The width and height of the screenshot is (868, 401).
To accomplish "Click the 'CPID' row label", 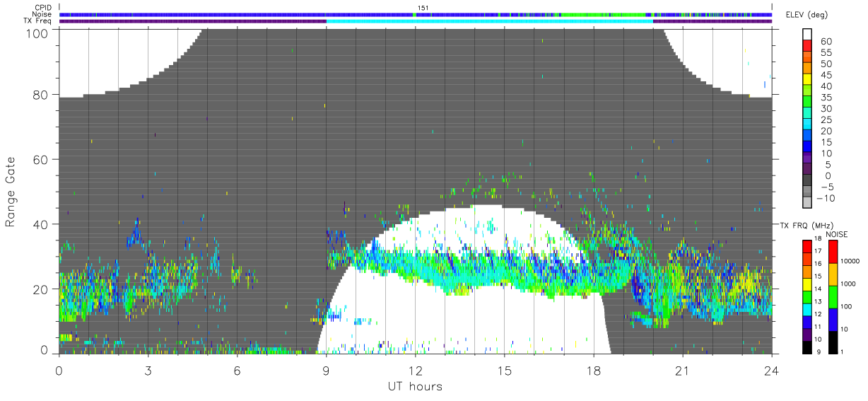I will point(44,8).
